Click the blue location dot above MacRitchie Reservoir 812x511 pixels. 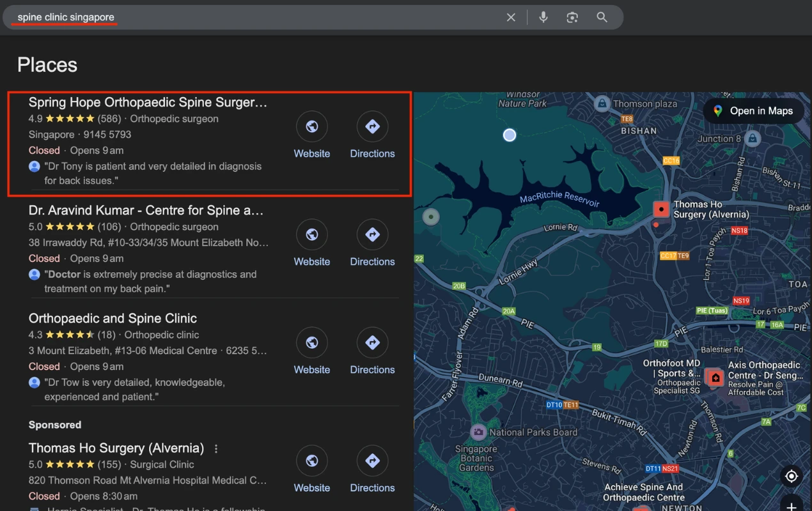510,135
